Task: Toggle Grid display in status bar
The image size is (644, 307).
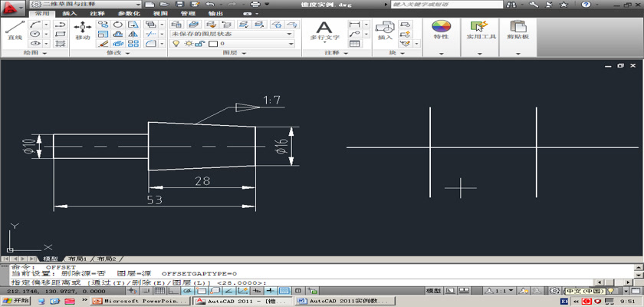Action: pyautogui.click(x=159, y=291)
